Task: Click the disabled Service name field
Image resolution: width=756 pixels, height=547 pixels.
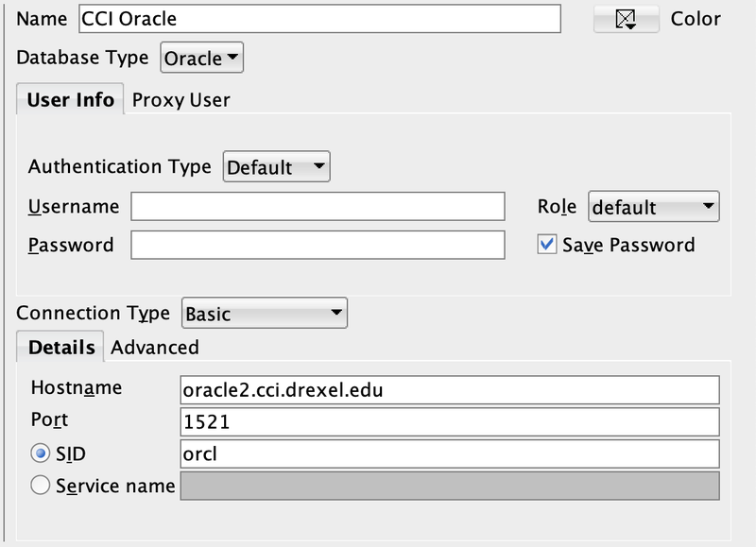Action: [450, 486]
